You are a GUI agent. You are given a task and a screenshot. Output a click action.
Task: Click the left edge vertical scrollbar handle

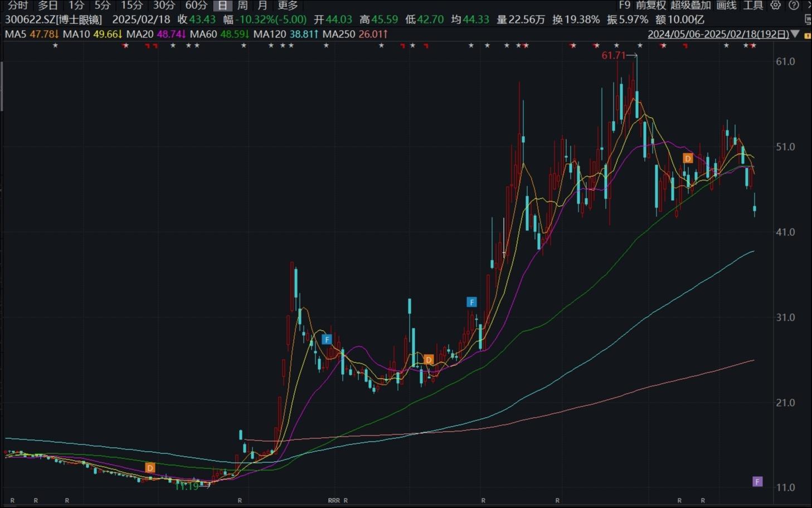point(2,86)
